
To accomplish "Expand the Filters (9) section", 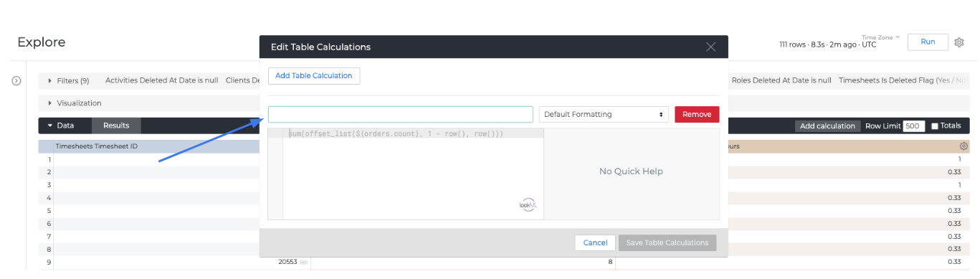I will tap(69, 81).
